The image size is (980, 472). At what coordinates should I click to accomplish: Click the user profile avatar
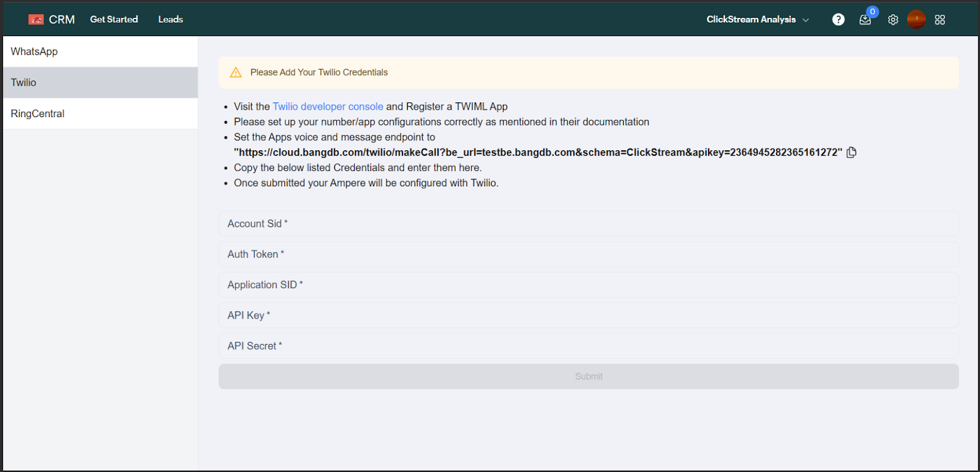point(916,20)
